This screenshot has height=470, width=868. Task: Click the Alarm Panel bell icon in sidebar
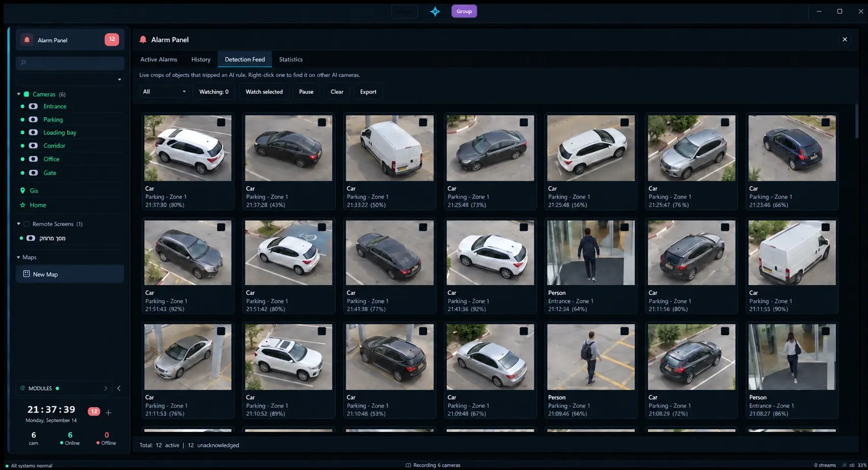[27, 40]
